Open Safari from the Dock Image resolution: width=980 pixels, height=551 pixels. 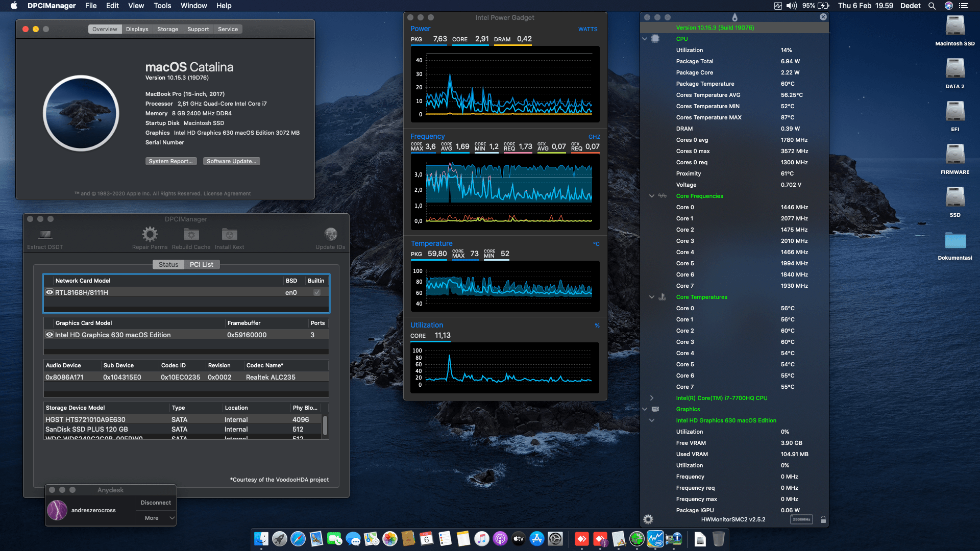(298, 539)
